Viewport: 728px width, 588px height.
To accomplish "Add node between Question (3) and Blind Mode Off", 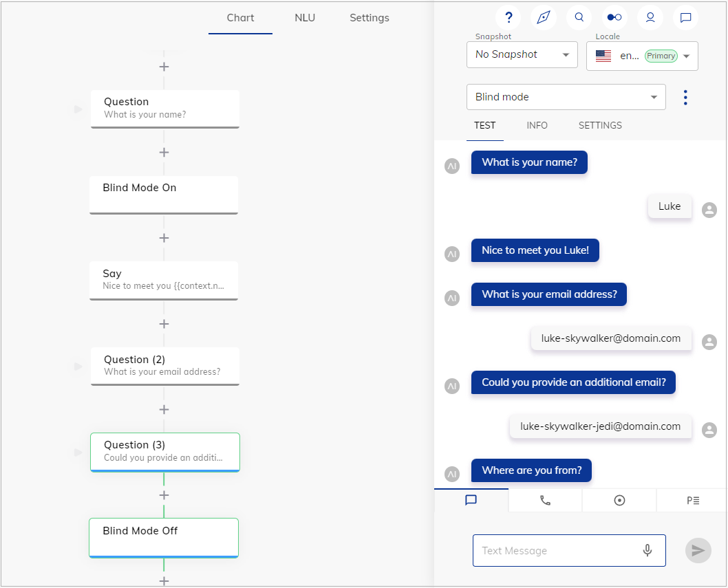I will tap(164, 495).
